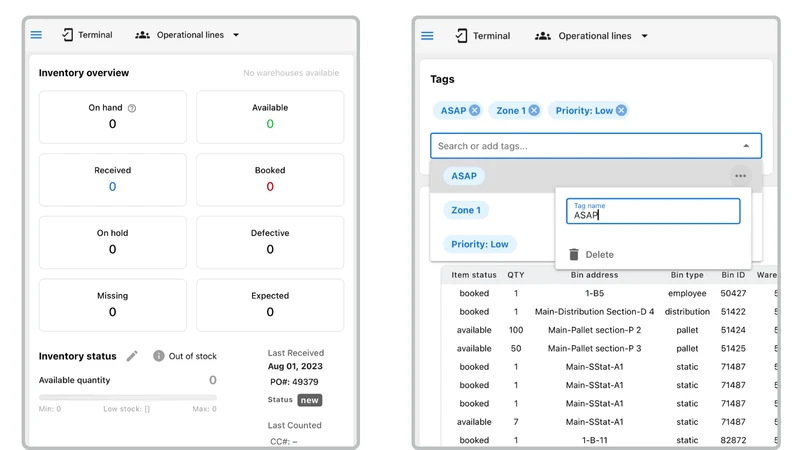Click the Received card
This screenshot has height=450, width=800.
[x=113, y=180]
